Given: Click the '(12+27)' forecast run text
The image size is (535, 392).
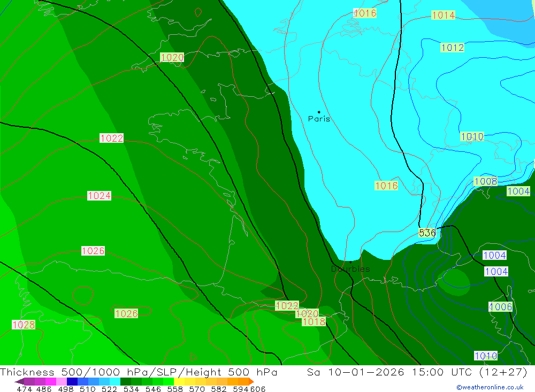Looking at the screenshot, I should 503,372.
